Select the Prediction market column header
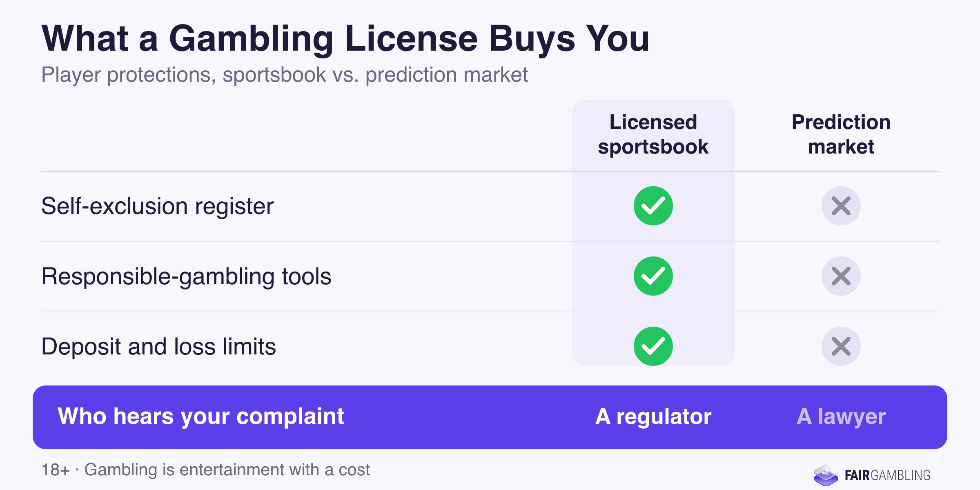The width and height of the screenshot is (980, 490). pos(841,134)
